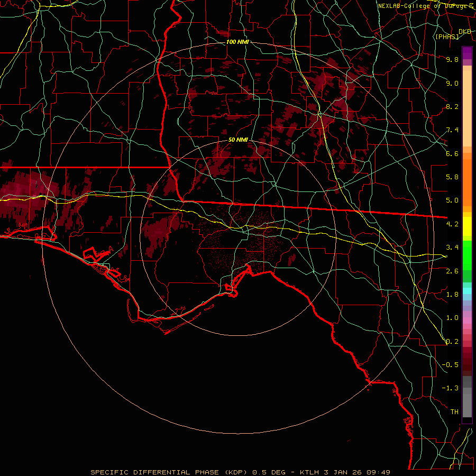Click the pink segment of the color bar
This screenshot has height=476, width=476.
click(x=467, y=321)
